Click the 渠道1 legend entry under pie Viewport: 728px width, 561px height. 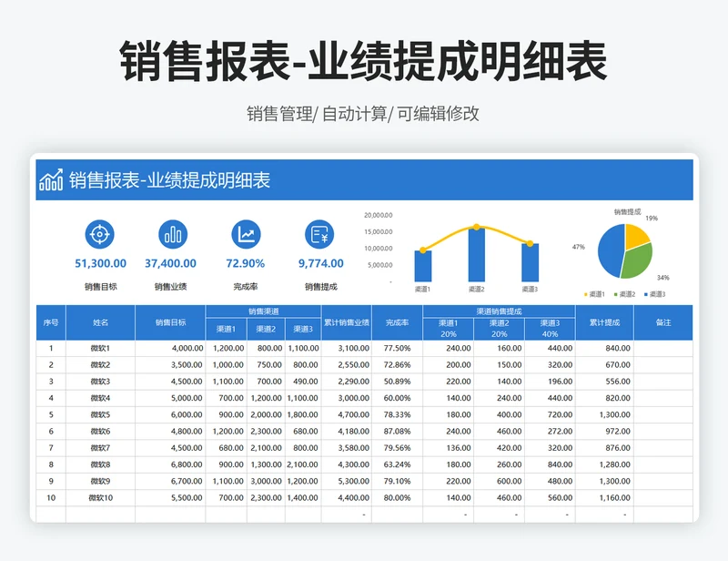point(594,294)
